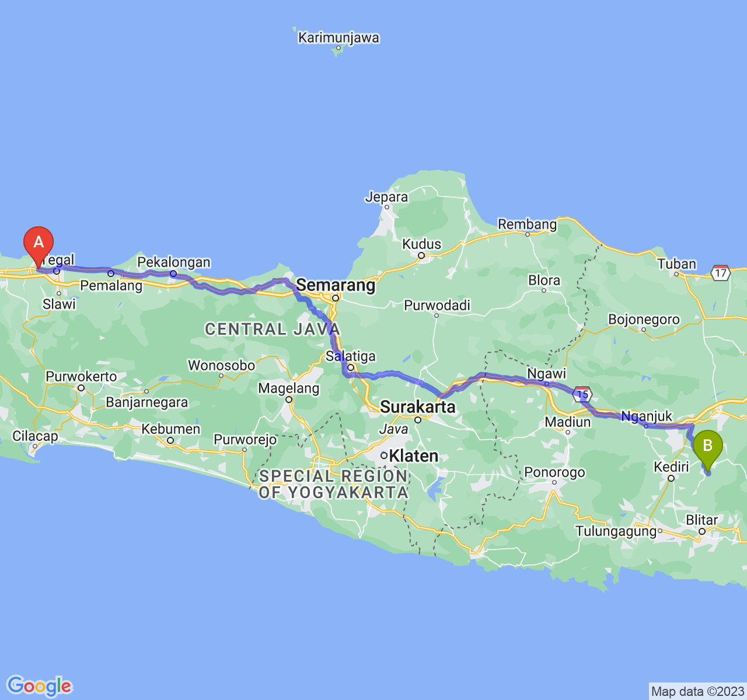Screen dimensions: 747x700
Task: Click the Jepara label
Action: pos(386,197)
